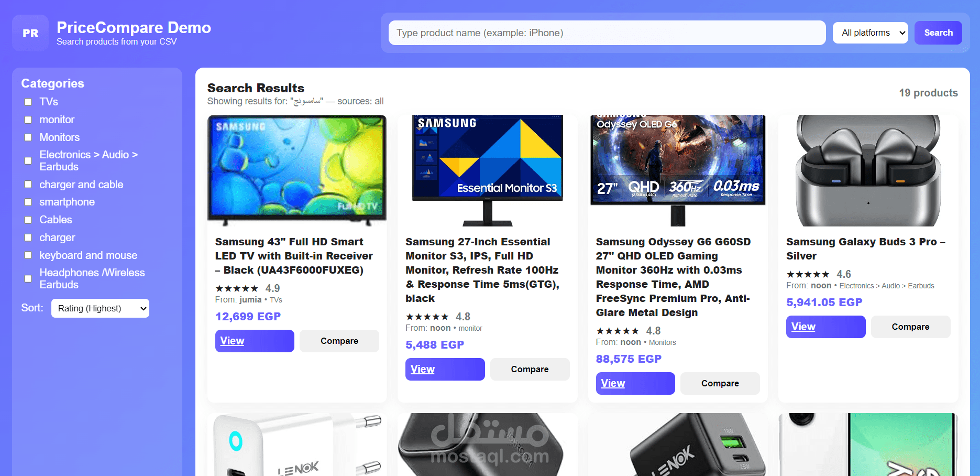Click the Galaxy Buds 3 Pro image
Screen dimensions: 980x476
click(868, 170)
